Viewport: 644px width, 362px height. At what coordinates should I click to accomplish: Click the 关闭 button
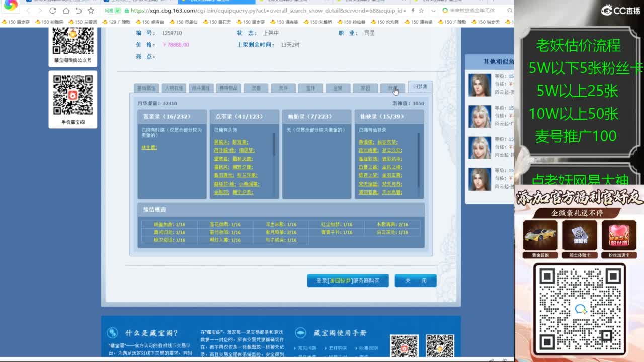tap(416, 281)
